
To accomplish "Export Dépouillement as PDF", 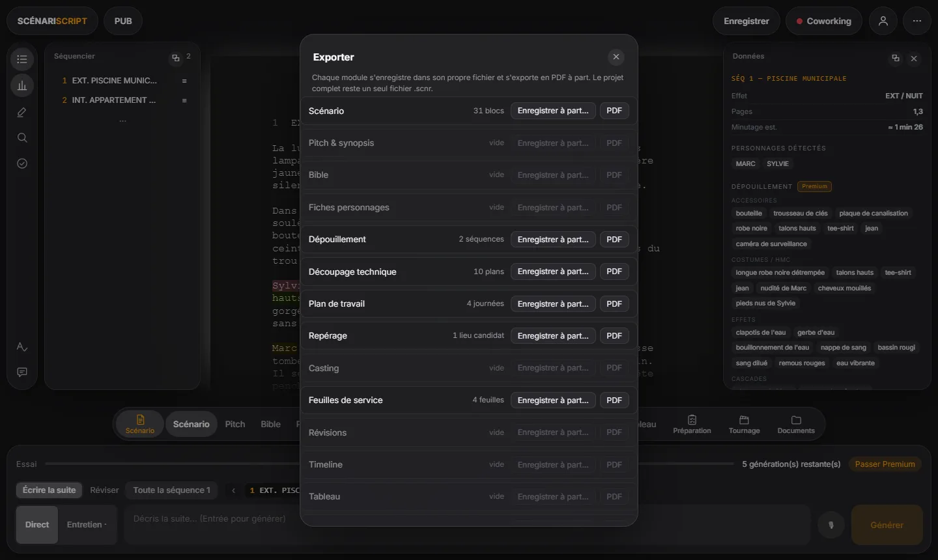I will 614,240.
